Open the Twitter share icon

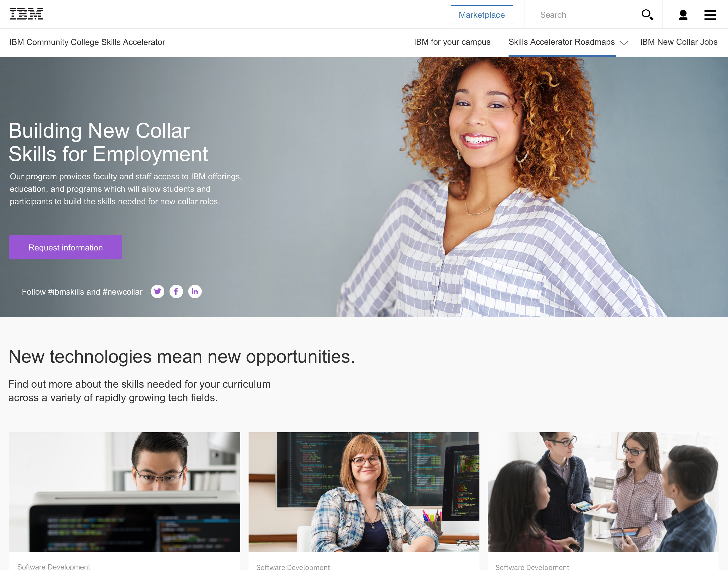pos(157,291)
